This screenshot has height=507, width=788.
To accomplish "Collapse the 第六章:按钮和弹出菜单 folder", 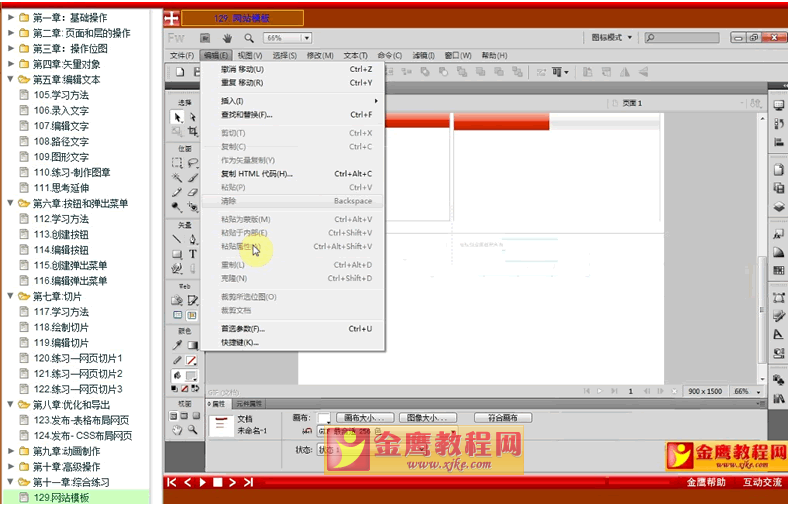I will [x=10, y=203].
